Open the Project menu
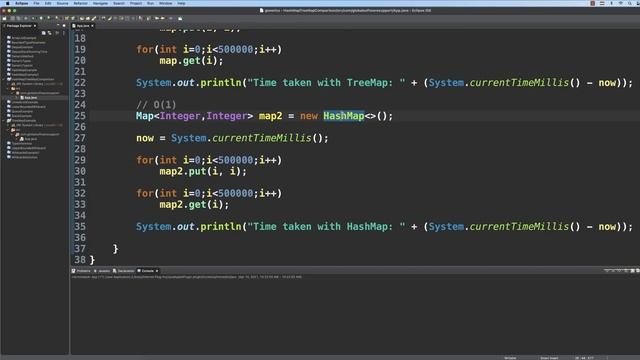Image resolution: width=640 pixels, height=360 pixels. click(136, 3)
